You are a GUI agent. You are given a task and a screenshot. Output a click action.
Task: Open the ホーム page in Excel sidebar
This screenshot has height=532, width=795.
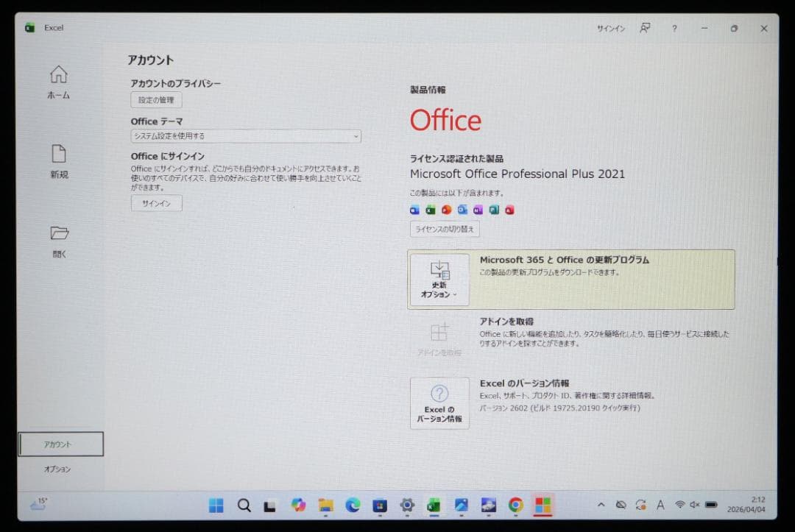click(x=58, y=82)
